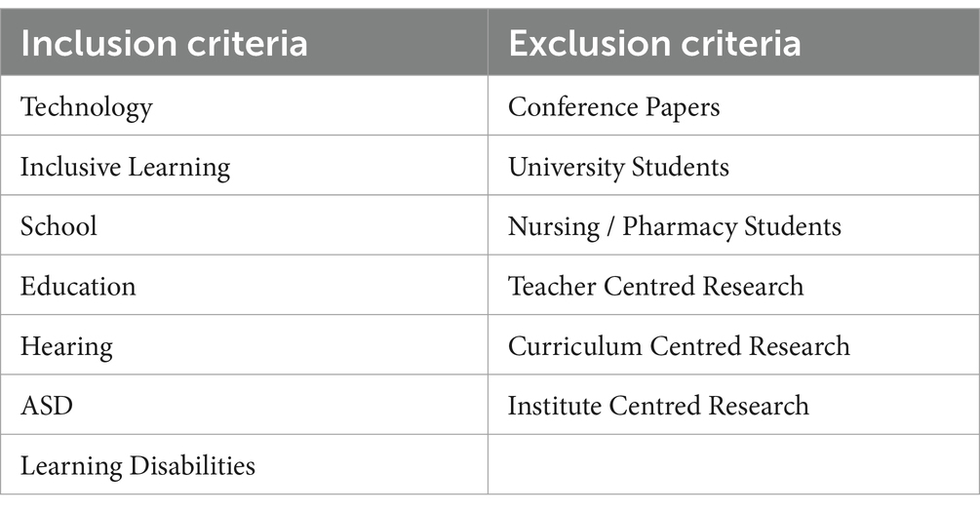Select Curriculum Centred Research cell
This screenshot has width=980, height=512.
tap(733, 345)
